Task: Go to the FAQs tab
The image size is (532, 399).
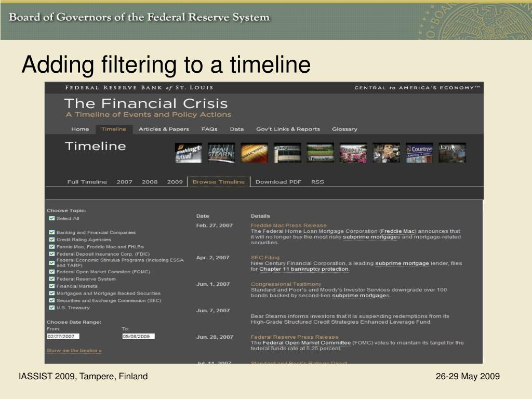Action: pyautogui.click(x=209, y=129)
